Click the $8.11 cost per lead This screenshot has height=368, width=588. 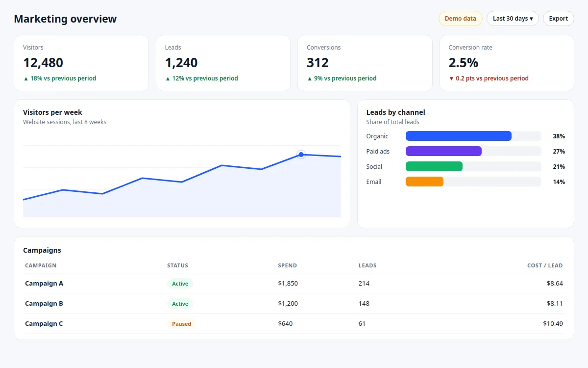pos(555,303)
